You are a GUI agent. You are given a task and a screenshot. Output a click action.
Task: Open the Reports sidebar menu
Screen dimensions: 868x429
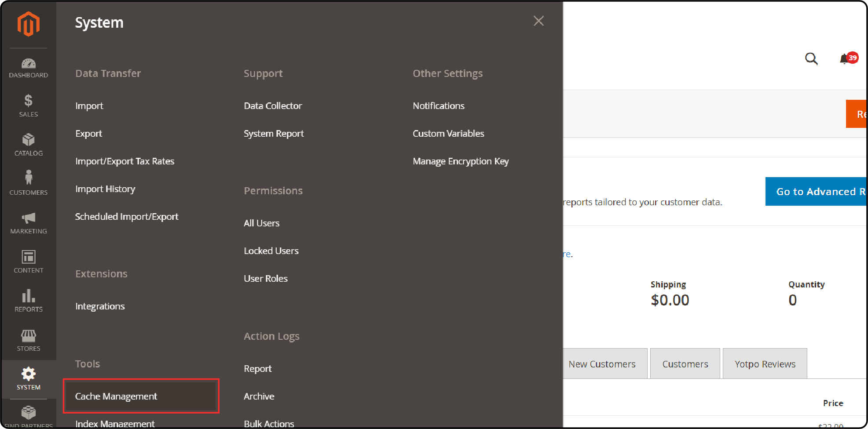(29, 301)
